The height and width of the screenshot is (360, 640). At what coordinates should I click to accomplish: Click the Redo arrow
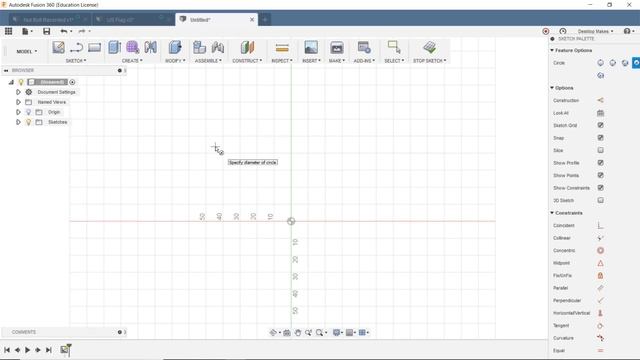82,31
